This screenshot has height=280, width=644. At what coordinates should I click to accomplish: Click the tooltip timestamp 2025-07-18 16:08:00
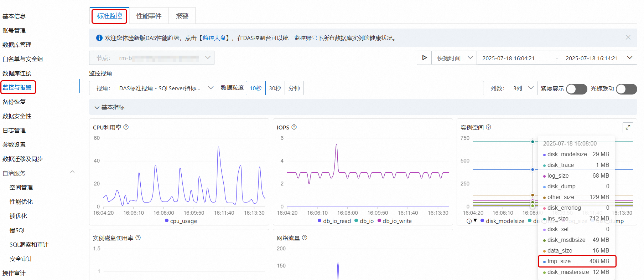570,143
